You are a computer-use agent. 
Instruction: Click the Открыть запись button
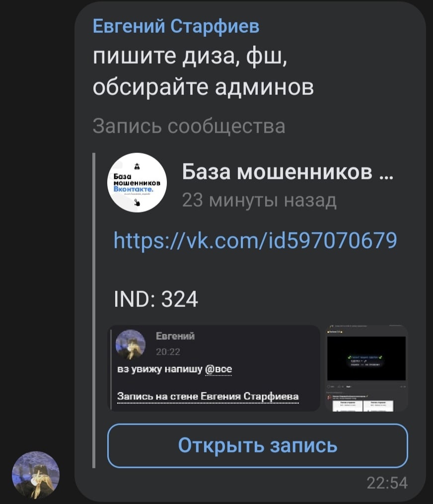[258, 445]
